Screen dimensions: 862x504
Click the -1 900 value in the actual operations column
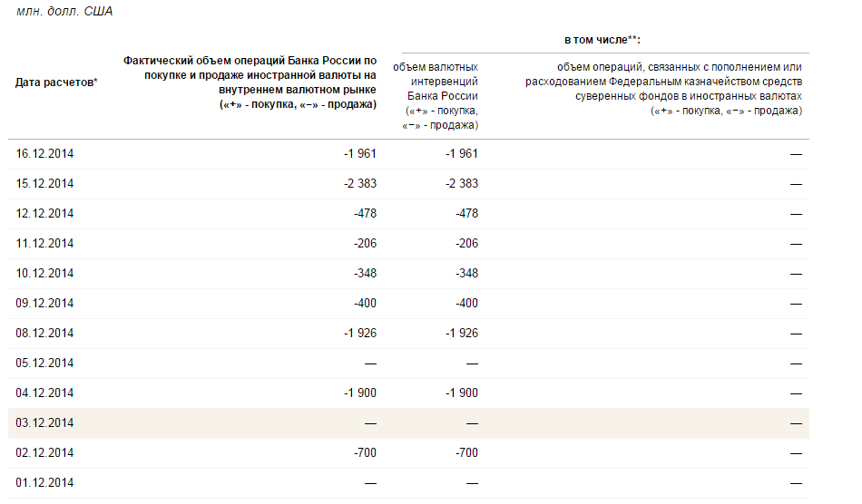360,393
